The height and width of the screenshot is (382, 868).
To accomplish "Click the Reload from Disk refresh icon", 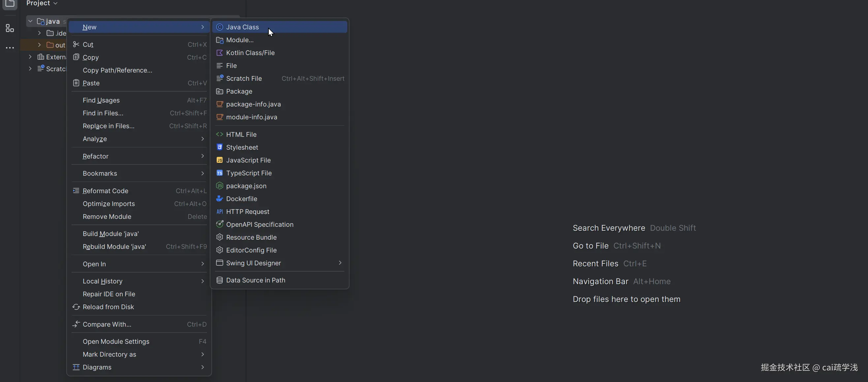I will point(76,307).
